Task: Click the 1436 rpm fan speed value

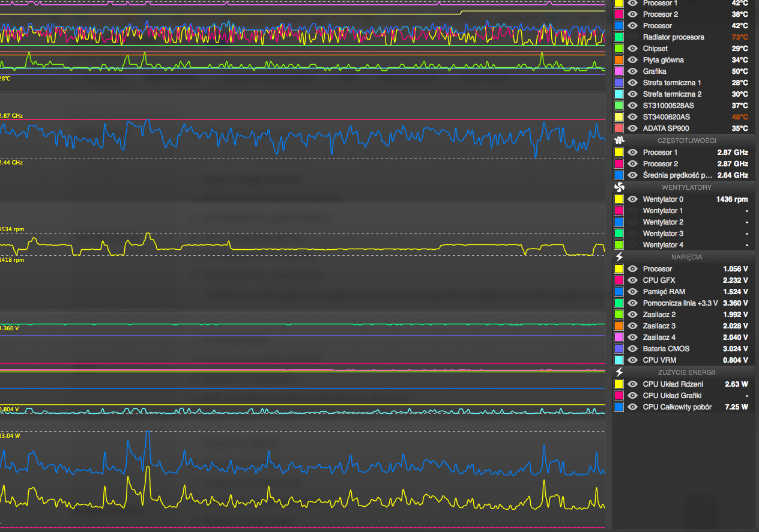Action: coord(732,199)
